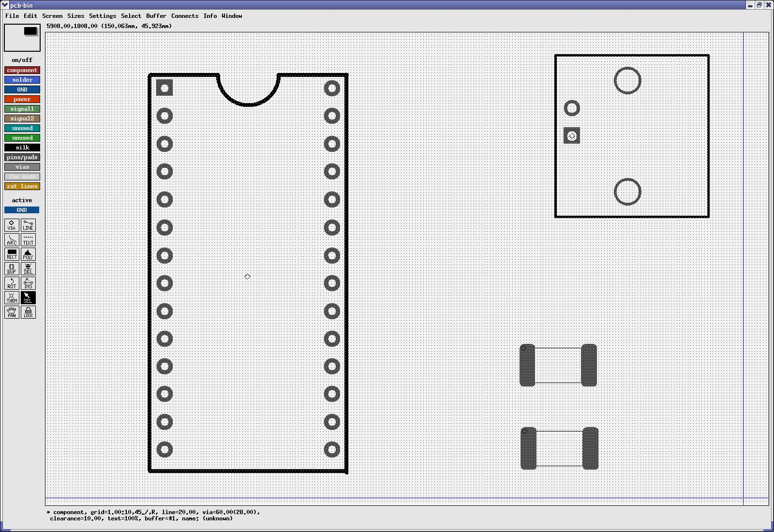Open the active layer GND dropdown
Screen dimensions: 774x532
[x=22, y=210]
